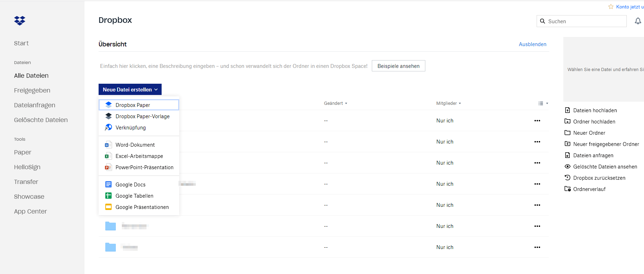Open more options for the third row
This screenshot has width=644, height=274.
537,163
